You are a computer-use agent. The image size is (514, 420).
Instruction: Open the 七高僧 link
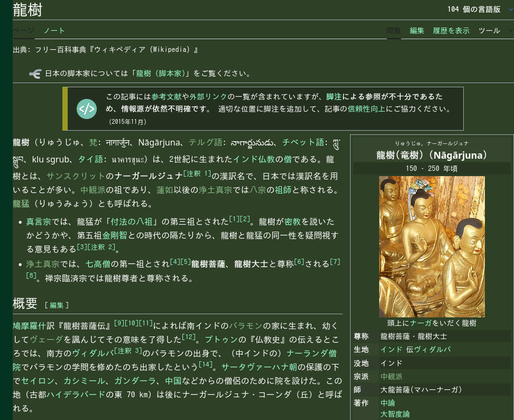[x=98, y=264]
